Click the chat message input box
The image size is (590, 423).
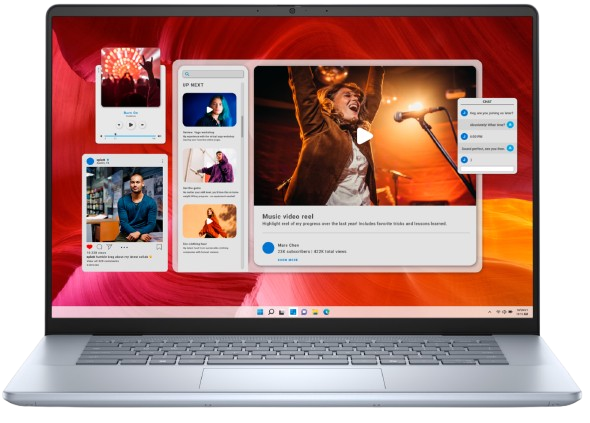pos(487,169)
